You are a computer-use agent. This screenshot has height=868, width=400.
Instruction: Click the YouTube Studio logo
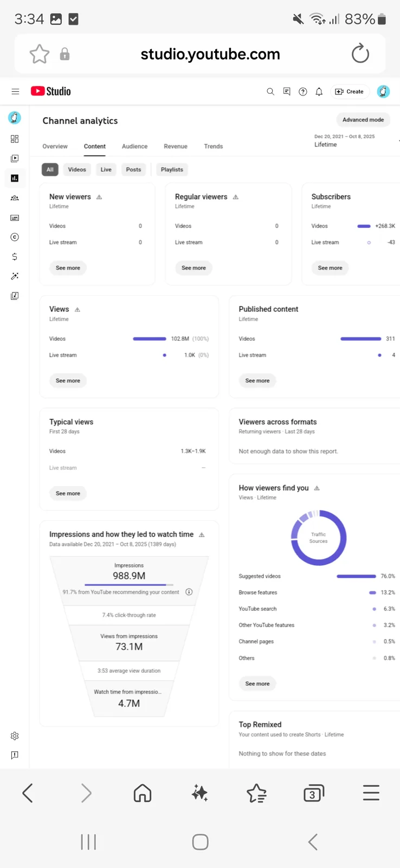(50, 91)
